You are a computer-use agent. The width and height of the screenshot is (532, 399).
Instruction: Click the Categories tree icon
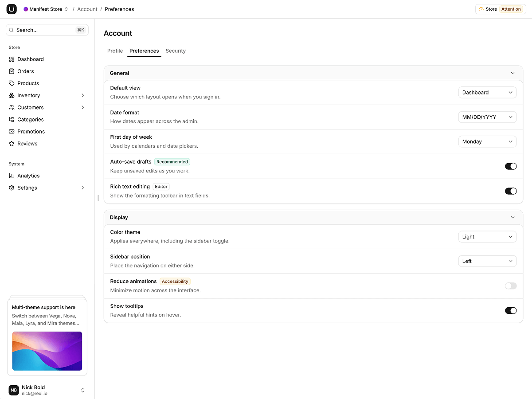[x=12, y=119]
